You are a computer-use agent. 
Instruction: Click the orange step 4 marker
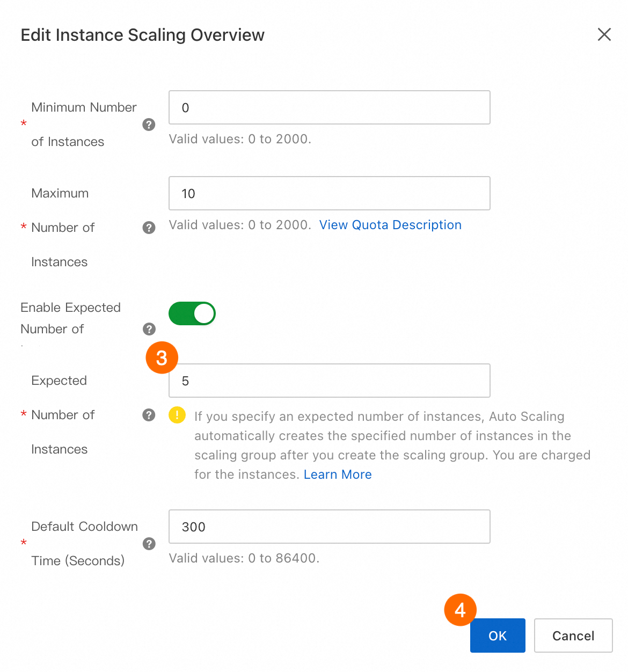coord(460,610)
